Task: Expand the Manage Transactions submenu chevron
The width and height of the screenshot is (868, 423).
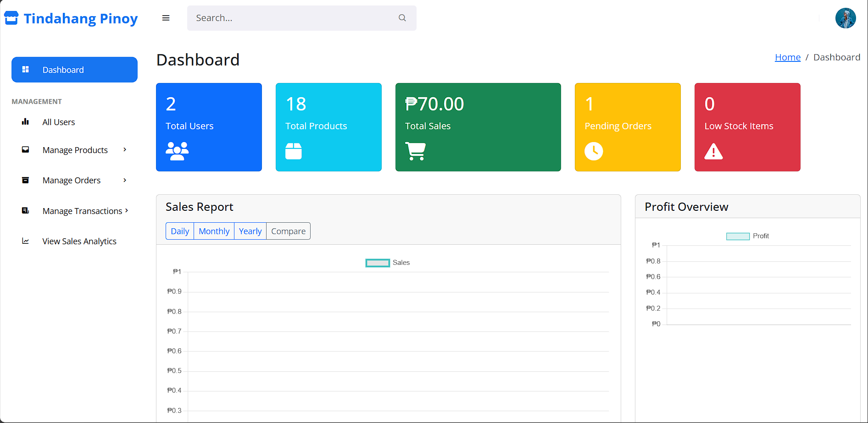Action: pyautogui.click(x=127, y=210)
